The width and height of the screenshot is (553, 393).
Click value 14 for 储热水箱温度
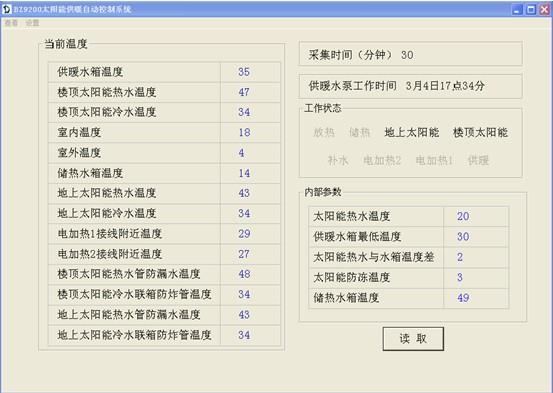click(x=244, y=173)
